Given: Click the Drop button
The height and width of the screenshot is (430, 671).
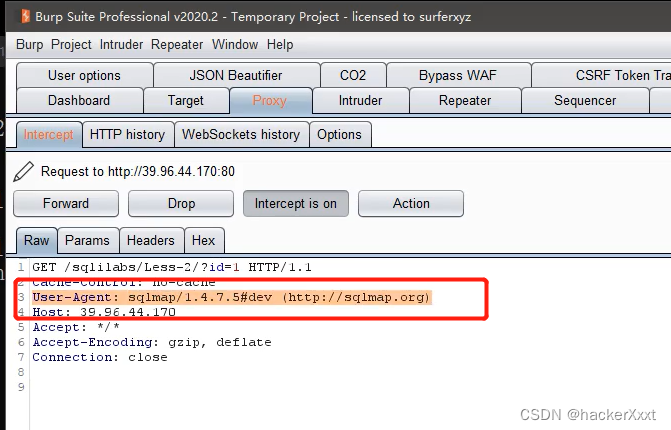Looking at the screenshot, I should 181,204.
